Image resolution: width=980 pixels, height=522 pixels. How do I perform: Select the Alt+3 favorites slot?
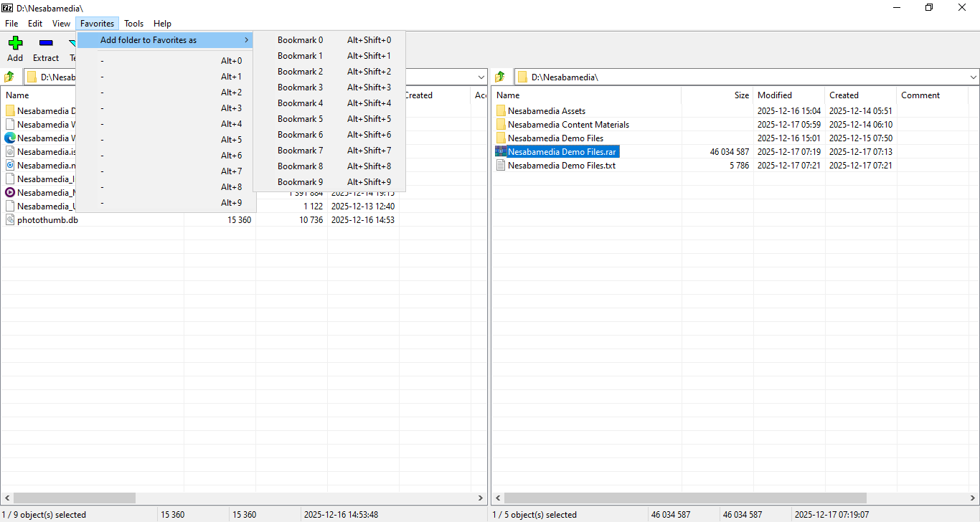(165, 108)
